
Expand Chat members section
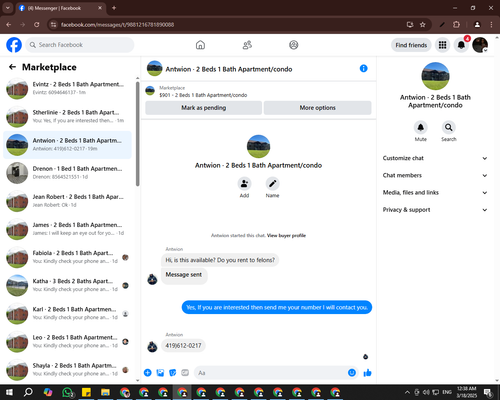tap(435, 175)
